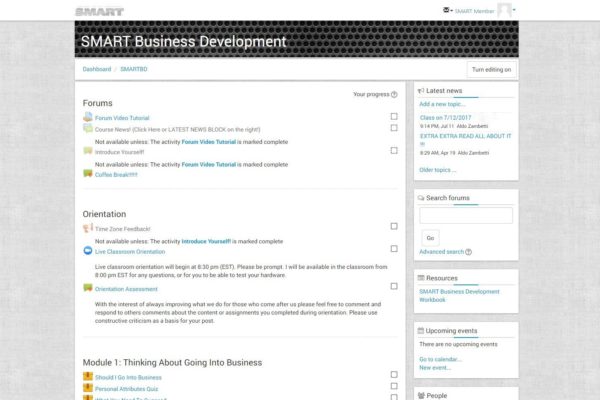Toggle completion checkbox for Orientation Assessment
This screenshot has width=600, height=400.
tap(394, 286)
